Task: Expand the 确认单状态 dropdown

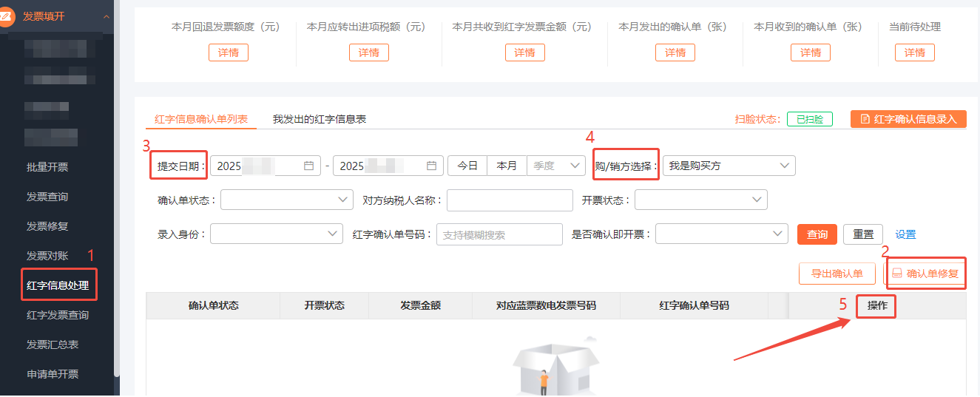Action: point(286,200)
